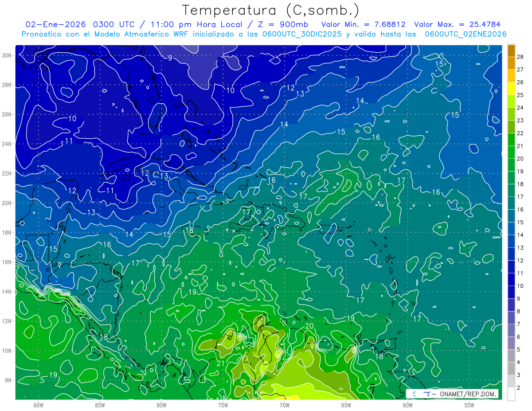Image resolution: width=532 pixels, height=411 pixels.
Task: Pick the yellow colorbar swatch between 25 and 26
Action: click(x=511, y=88)
